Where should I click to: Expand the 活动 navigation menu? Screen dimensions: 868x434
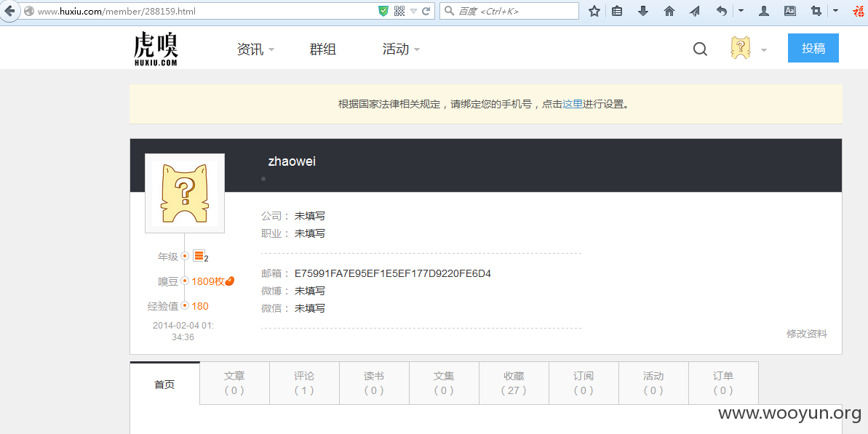click(x=401, y=49)
